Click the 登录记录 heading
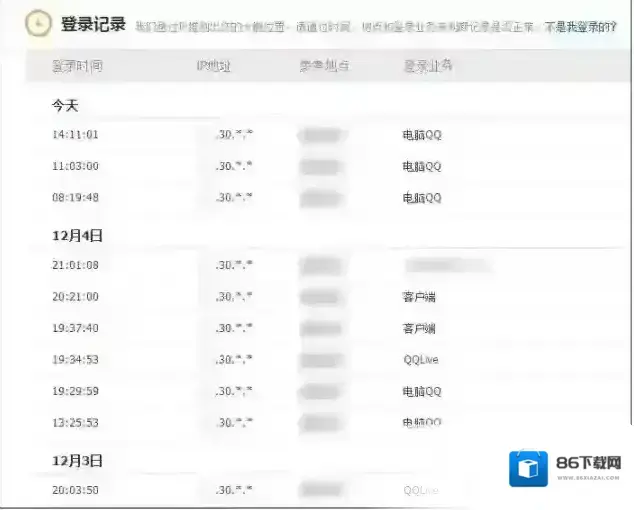Screen dimensions: 634x510 [x=93, y=24]
